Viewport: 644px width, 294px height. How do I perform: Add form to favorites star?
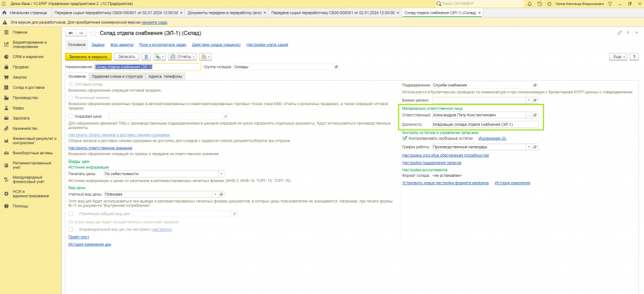(93, 33)
